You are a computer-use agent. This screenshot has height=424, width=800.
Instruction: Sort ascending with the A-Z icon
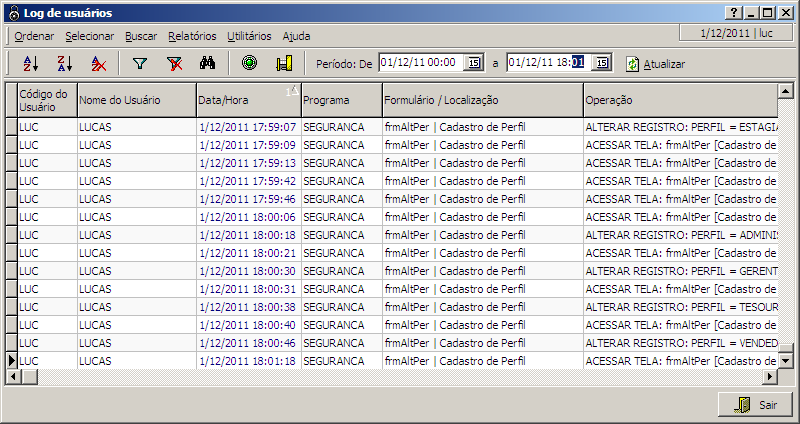tap(30, 63)
